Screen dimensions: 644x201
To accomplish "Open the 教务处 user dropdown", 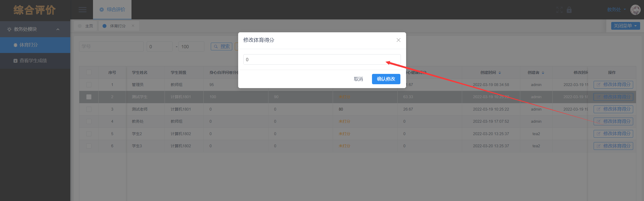I will click(616, 10).
